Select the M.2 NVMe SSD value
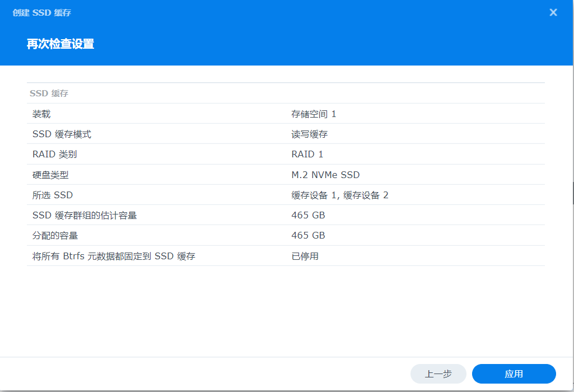Screen dimensions: 574x392 325,175
